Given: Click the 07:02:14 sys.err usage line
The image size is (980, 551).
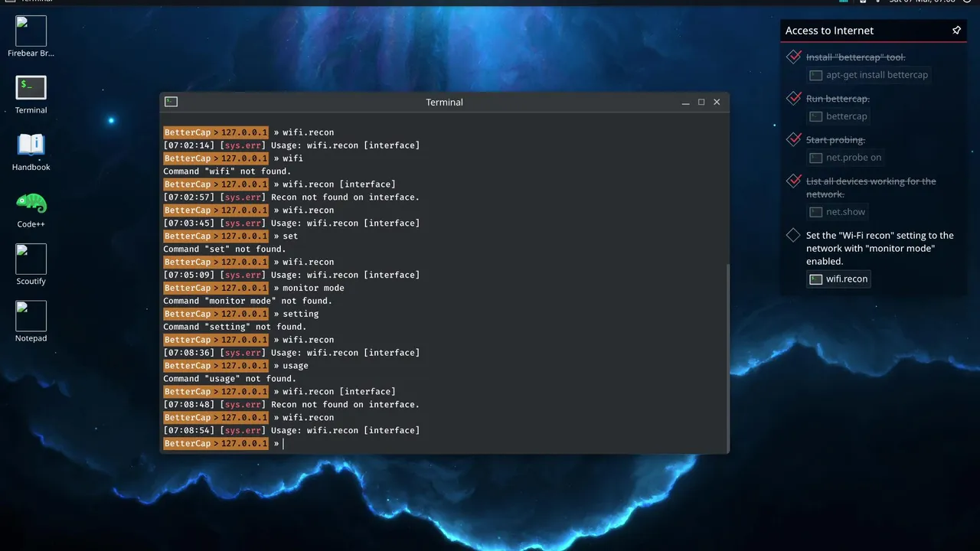Looking at the screenshot, I should click(x=292, y=145).
